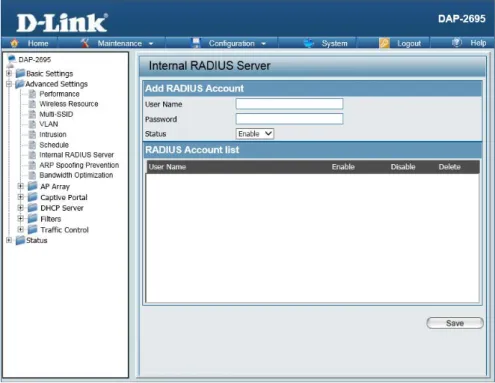This screenshot has height=383, width=495.
Task: Open the Status Enable dropdown
Action: pos(255,134)
